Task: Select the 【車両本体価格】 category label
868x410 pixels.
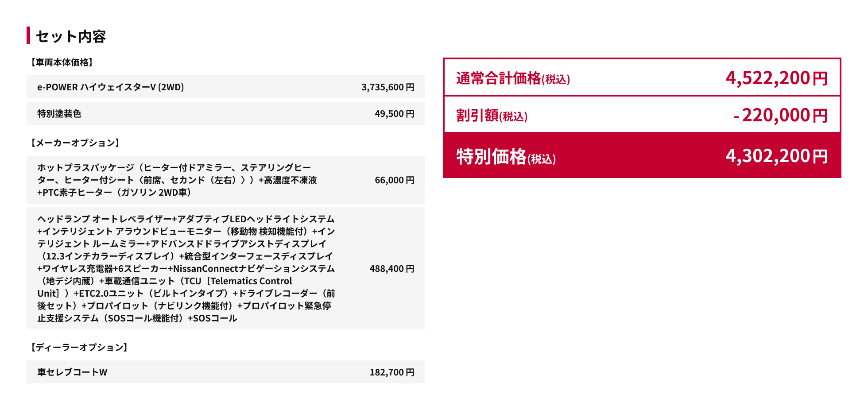Action: (62, 62)
